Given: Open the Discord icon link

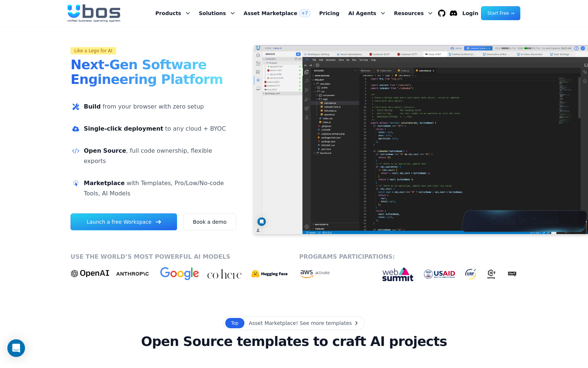Looking at the screenshot, I should click(x=453, y=13).
